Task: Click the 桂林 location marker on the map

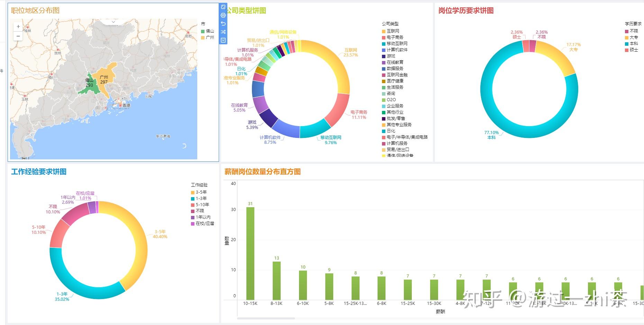Action: point(28,27)
